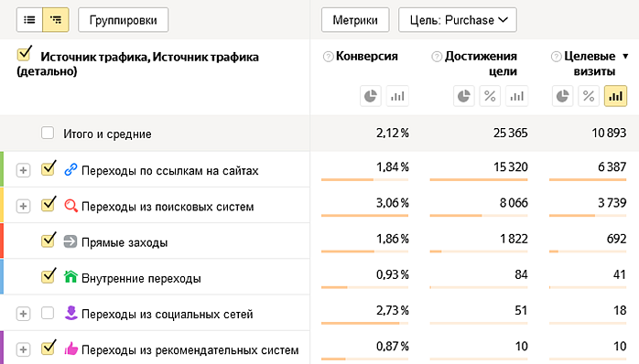Click help icon next to Конверсия
The height and width of the screenshot is (364, 639).
(x=328, y=57)
